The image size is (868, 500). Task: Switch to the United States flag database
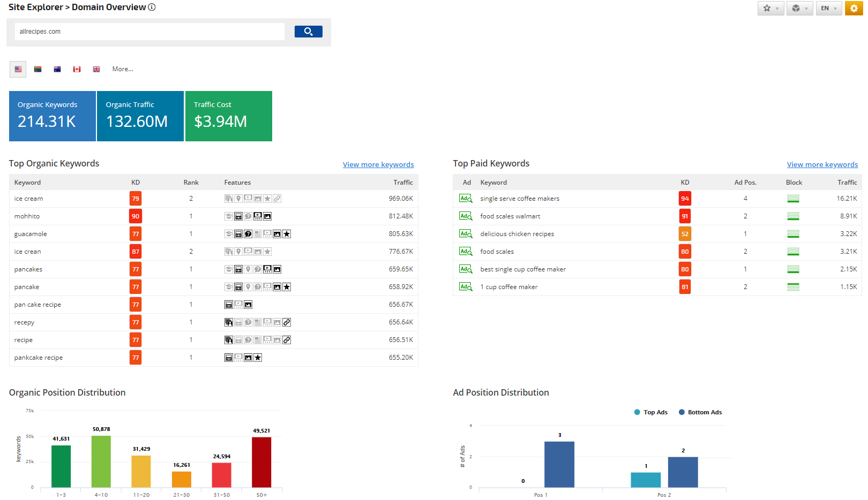[x=18, y=69]
